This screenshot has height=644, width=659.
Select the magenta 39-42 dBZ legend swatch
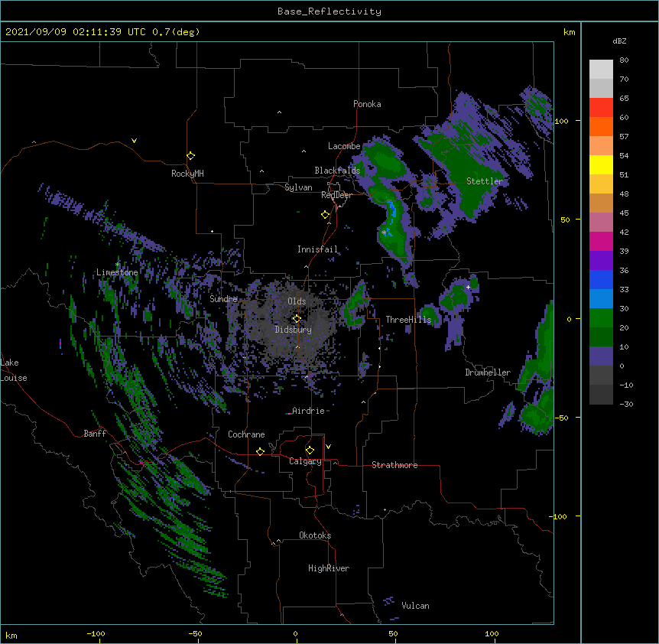pos(601,241)
